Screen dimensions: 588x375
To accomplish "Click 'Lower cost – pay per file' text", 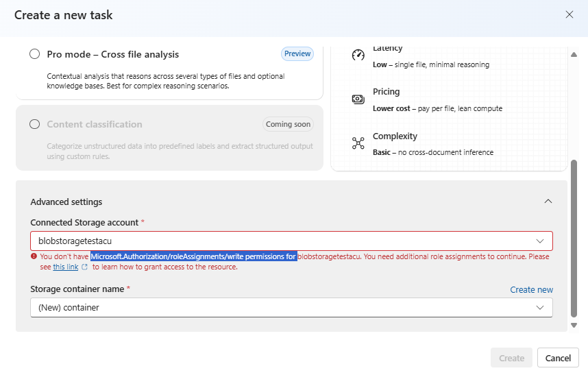I will click(437, 108).
